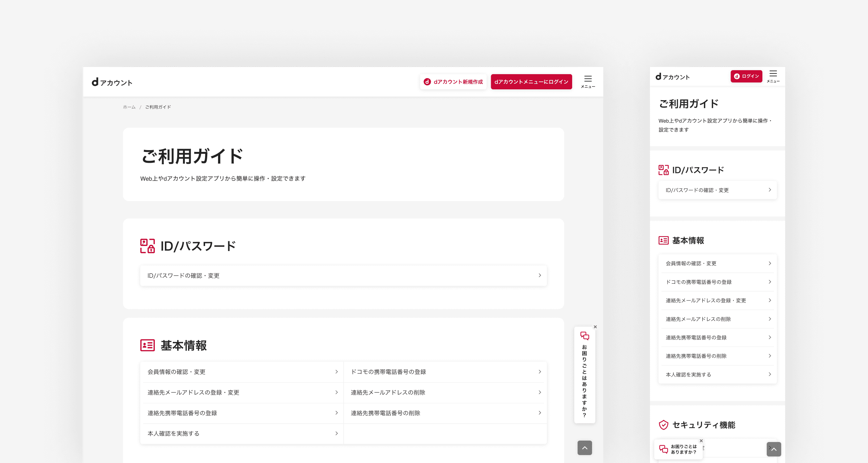Click dアカウントメニューにログイン button
Image resolution: width=868 pixels, height=463 pixels.
pos(531,82)
